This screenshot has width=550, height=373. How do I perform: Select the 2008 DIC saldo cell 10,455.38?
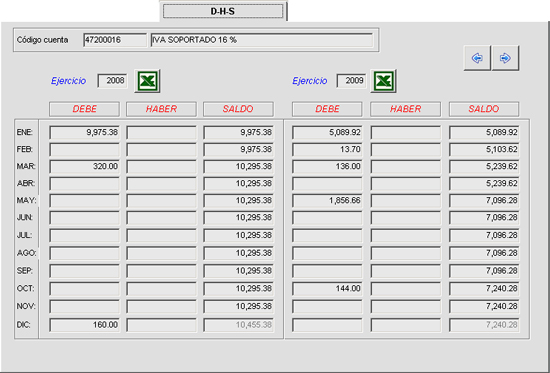click(239, 325)
